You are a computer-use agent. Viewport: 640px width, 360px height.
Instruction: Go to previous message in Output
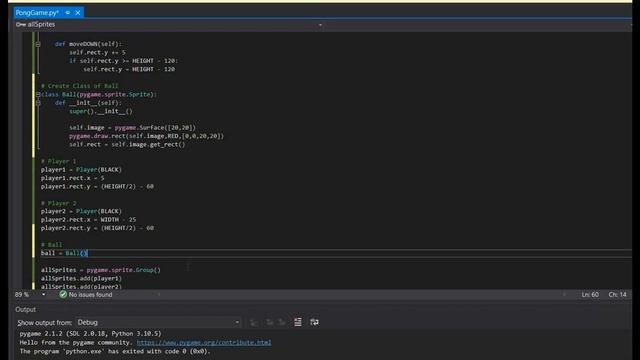[x=269, y=322]
